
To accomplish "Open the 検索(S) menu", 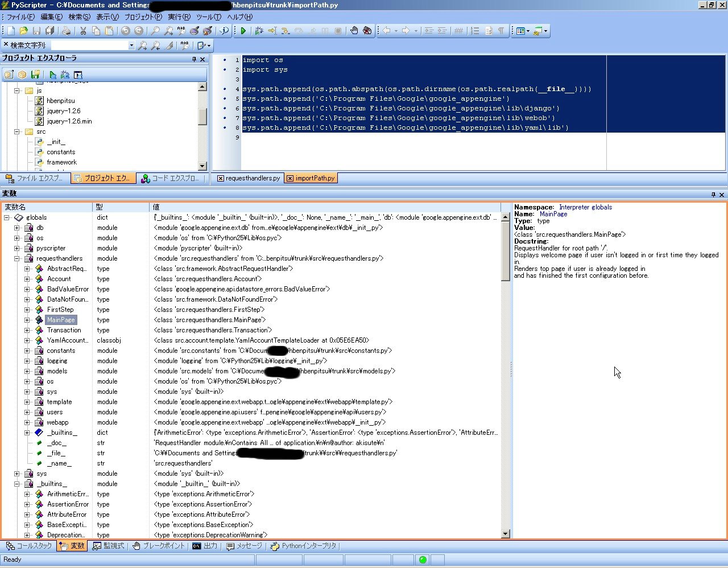I will (x=79, y=17).
